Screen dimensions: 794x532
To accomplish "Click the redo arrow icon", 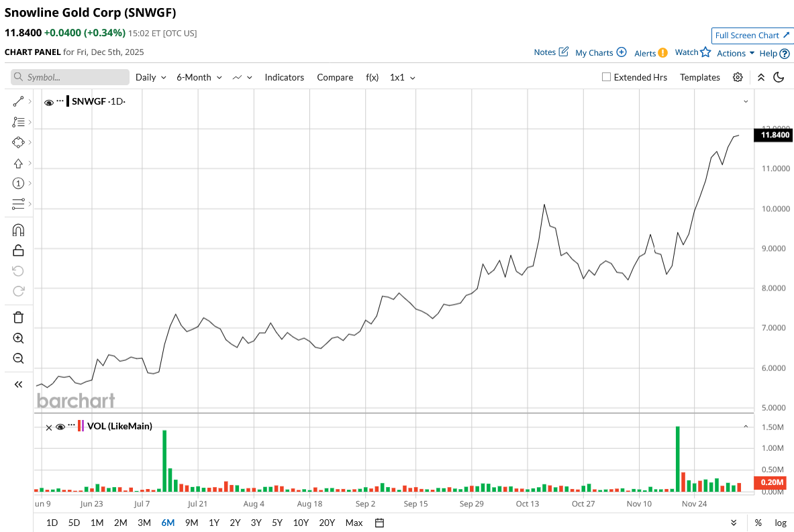I will tap(18, 291).
